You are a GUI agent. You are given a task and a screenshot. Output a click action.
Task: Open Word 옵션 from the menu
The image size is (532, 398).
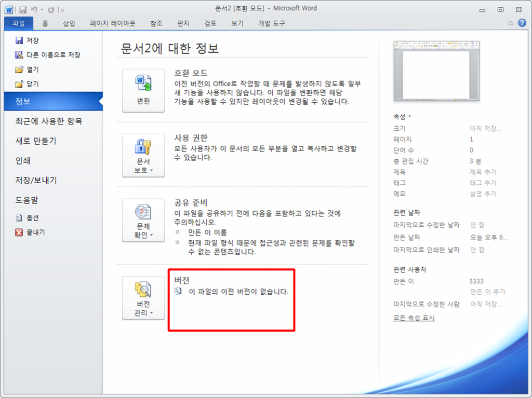[27, 217]
